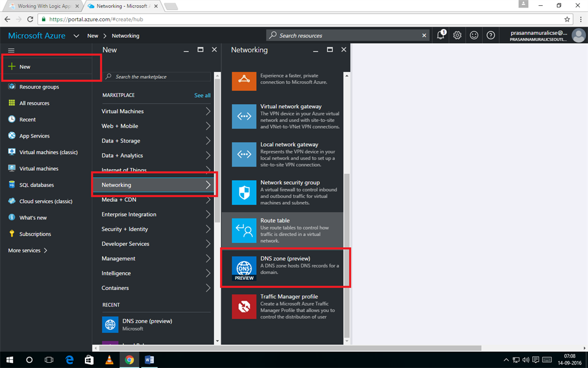Click Microsoft Azure logo text
The height and width of the screenshot is (368, 588).
pyautogui.click(x=37, y=36)
